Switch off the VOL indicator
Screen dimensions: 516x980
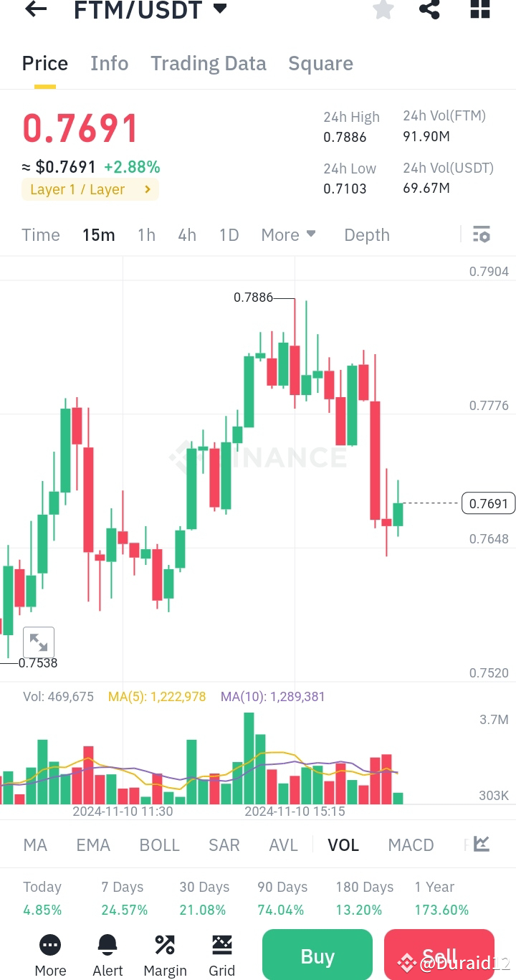click(x=343, y=845)
